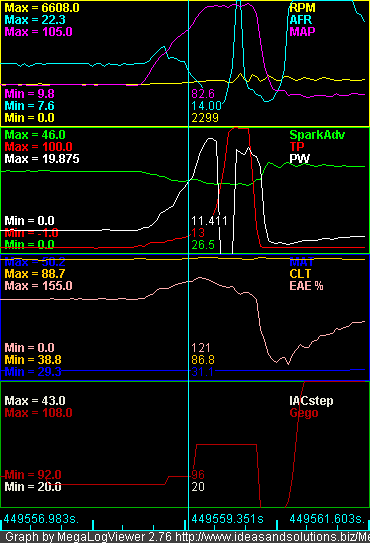Click the AFR legend label
Screen dimensions: 370x543
pos(300,20)
